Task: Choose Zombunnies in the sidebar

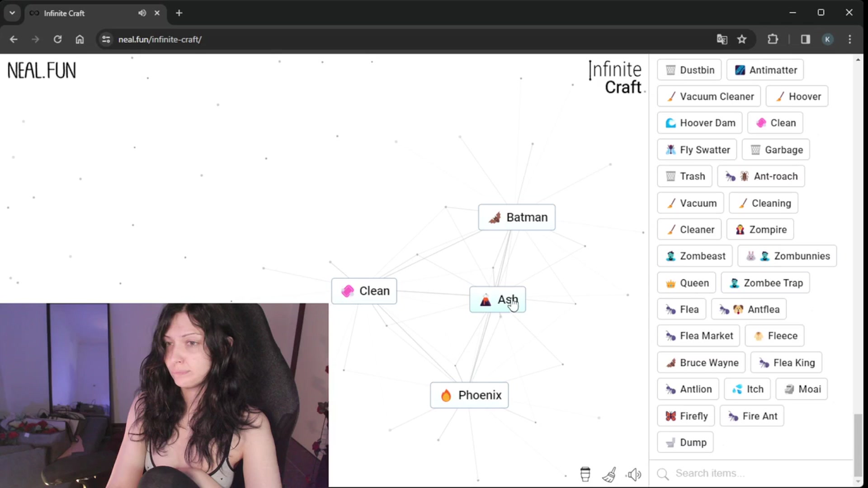Action: (x=787, y=256)
